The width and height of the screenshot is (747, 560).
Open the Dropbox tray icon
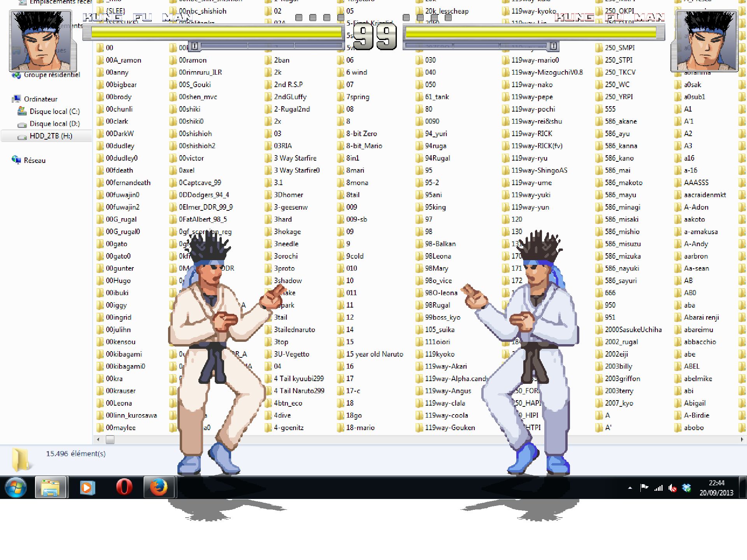pos(687,488)
